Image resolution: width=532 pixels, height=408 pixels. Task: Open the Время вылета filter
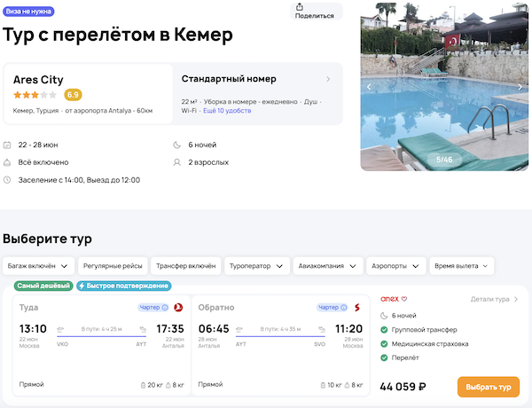tap(461, 266)
